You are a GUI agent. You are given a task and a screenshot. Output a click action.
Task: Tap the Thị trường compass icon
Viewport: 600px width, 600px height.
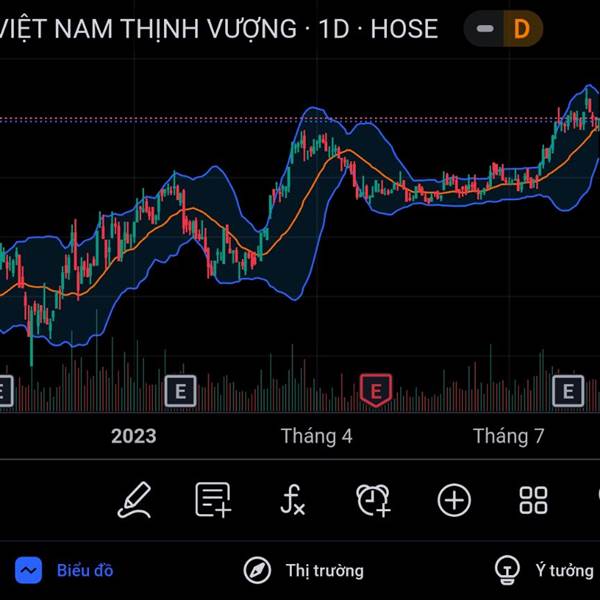[x=257, y=570]
